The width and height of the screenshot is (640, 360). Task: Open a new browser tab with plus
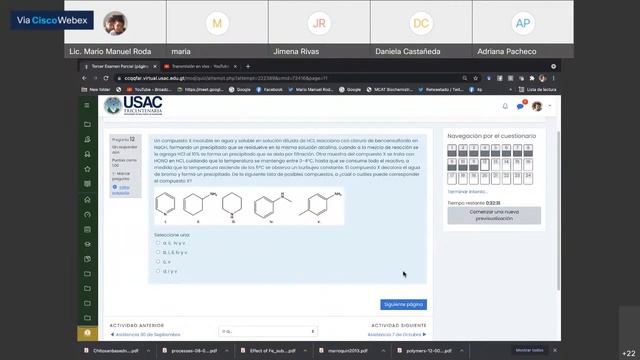[x=248, y=66]
